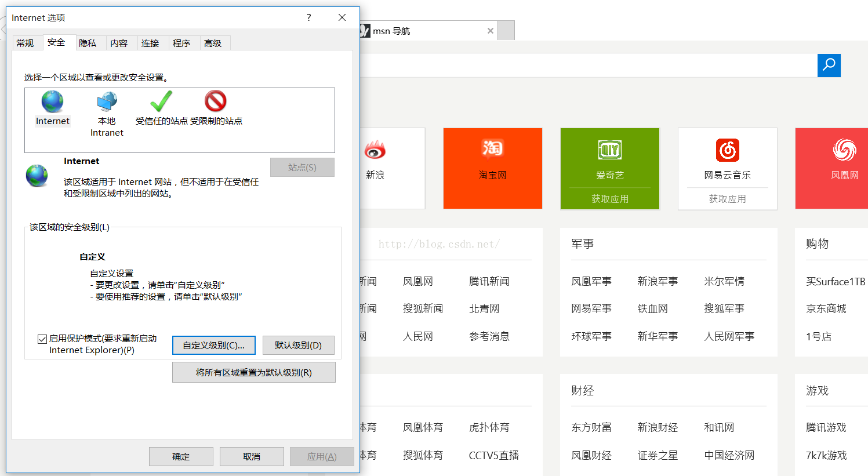This screenshot has width=868, height=476.
Task: Open the 京东商城 link
Action: (826, 308)
